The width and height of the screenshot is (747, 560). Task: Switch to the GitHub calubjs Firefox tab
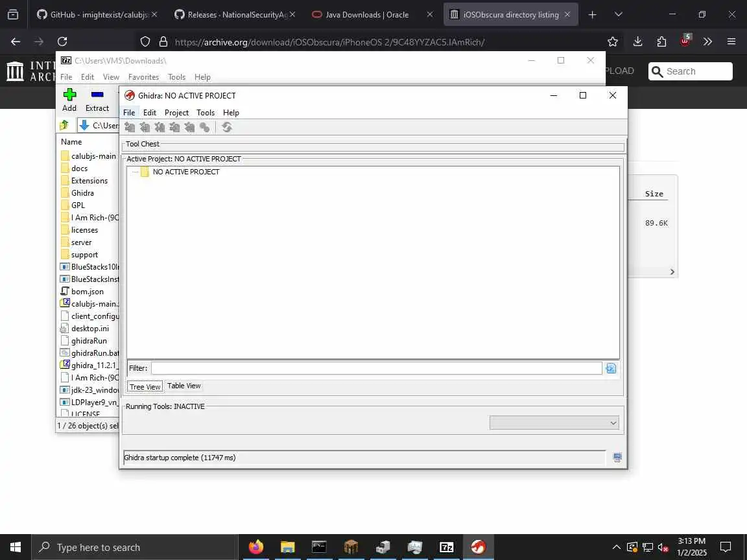tap(97, 15)
